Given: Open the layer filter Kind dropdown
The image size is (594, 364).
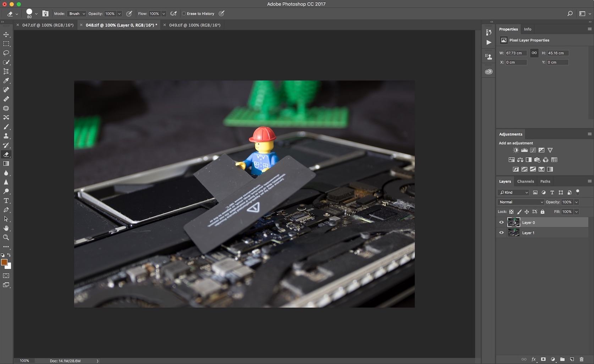Looking at the screenshot, I should click(513, 192).
